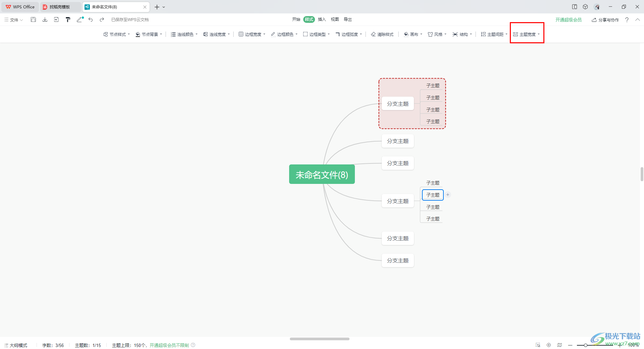This screenshot has width=644, height=349.
Task: Click the zoom in plus button
Action: point(620,345)
